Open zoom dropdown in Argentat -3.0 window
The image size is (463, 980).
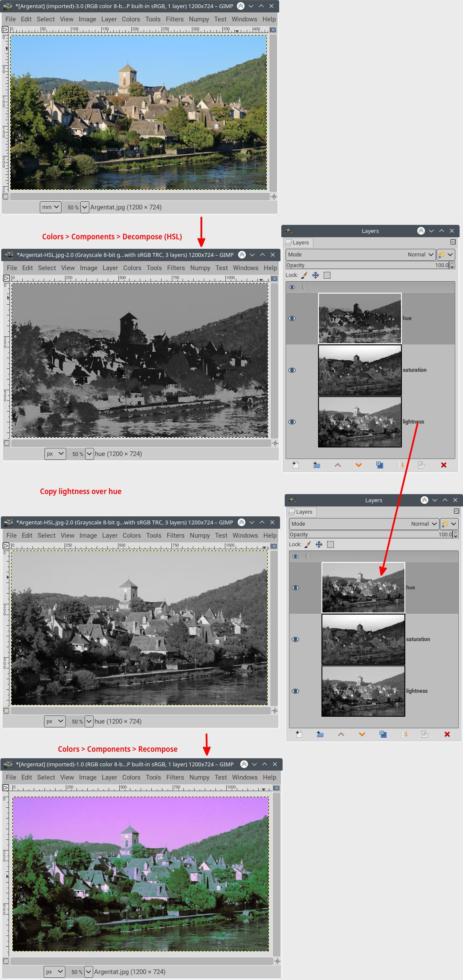click(x=85, y=207)
